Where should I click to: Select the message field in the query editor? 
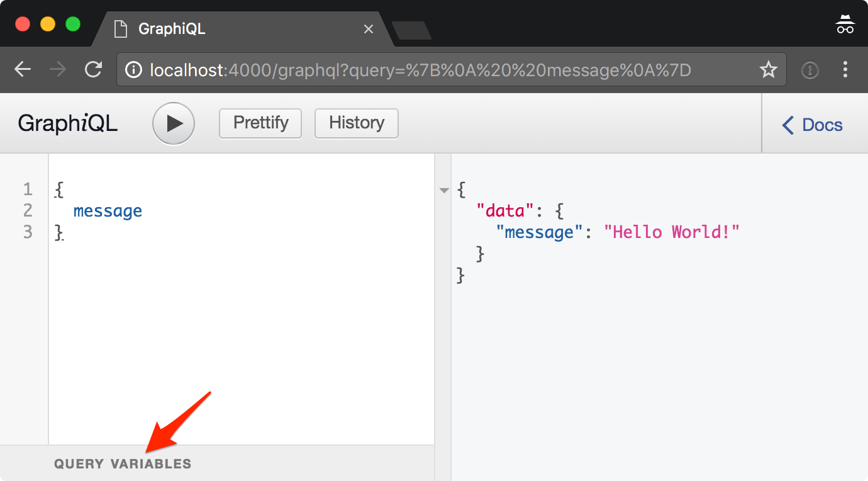(x=107, y=211)
